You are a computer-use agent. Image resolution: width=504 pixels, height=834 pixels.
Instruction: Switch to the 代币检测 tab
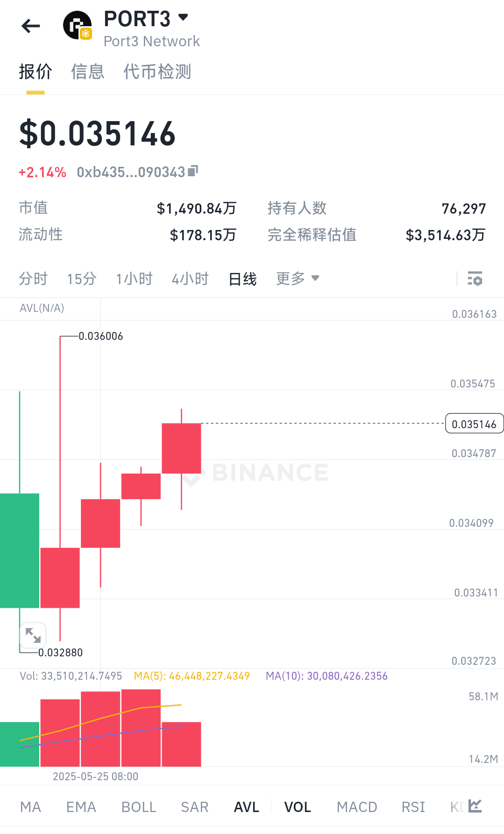[x=157, y=72]
